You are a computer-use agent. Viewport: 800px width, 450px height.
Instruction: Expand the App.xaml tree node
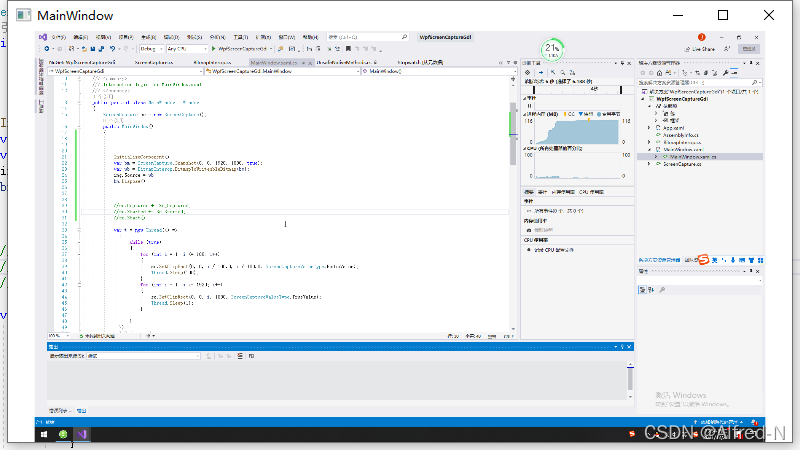[649, 128]
